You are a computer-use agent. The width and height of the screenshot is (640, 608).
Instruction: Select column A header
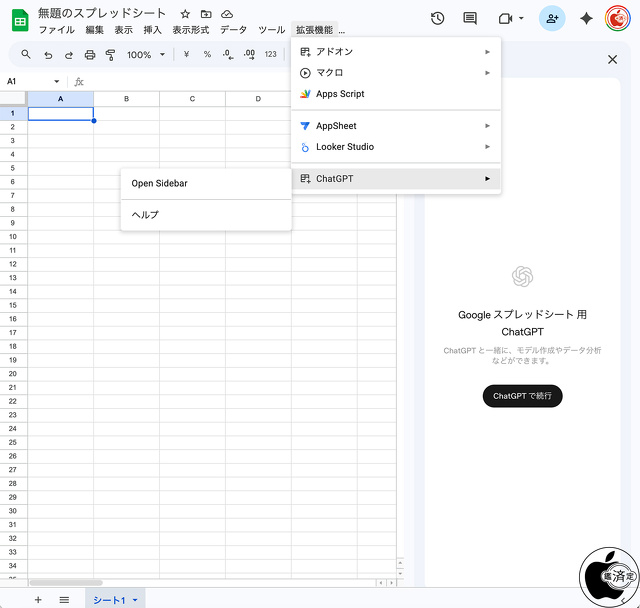(x=60, y=99)
